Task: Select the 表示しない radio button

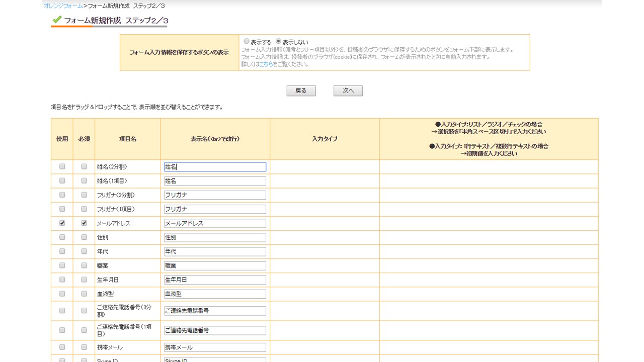Action: (x=278, y=41)
